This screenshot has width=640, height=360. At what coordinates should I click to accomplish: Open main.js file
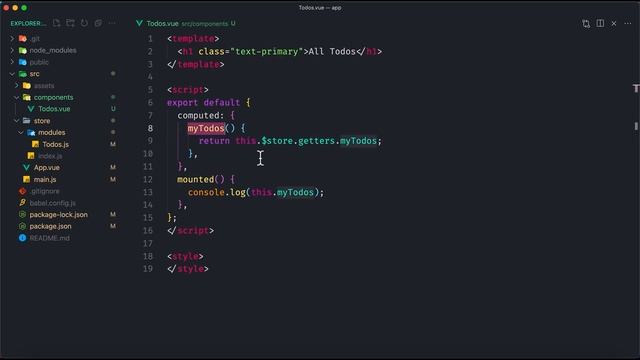point(45,180)
